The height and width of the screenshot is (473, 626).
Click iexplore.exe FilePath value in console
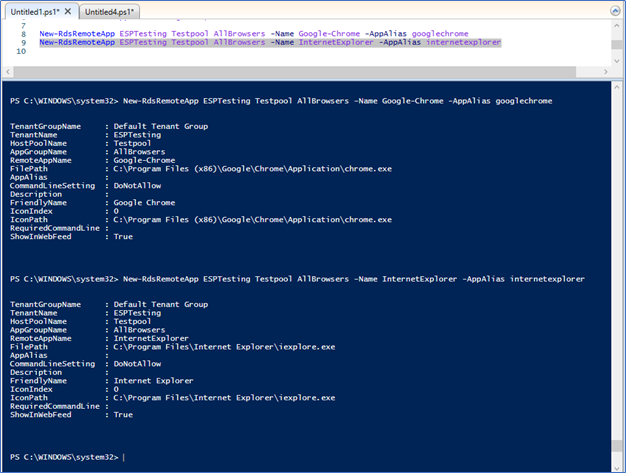(224, 347)
